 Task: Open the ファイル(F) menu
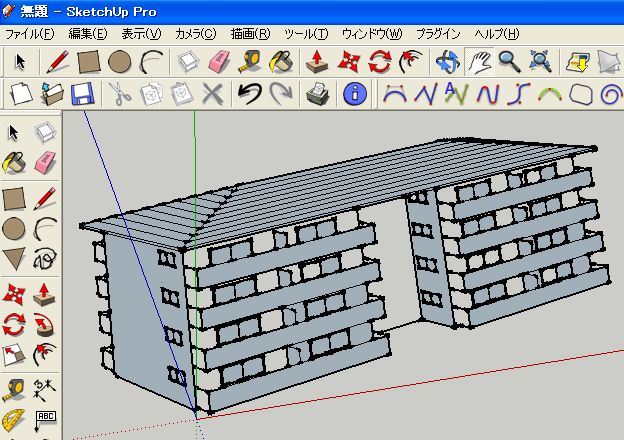tap(29, 34)
